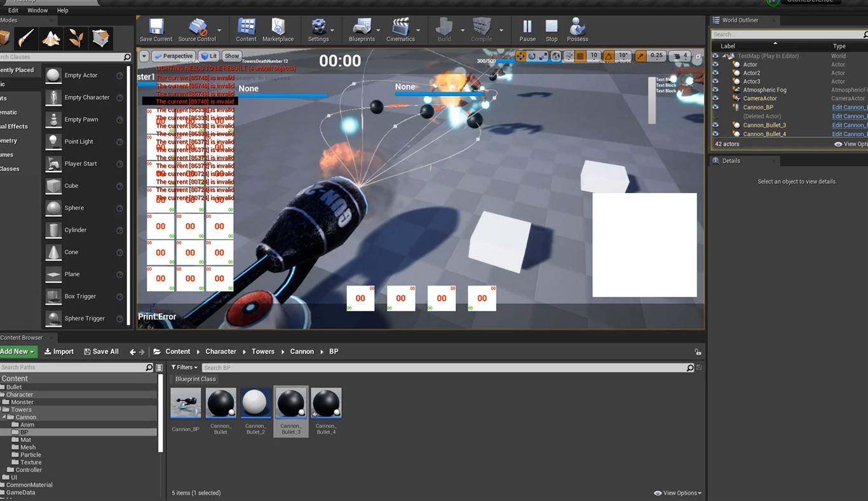This screenshot has width=868, height=501.
Task: Collapse the Cannon folder in tree
Action: [x=4, y=417]
